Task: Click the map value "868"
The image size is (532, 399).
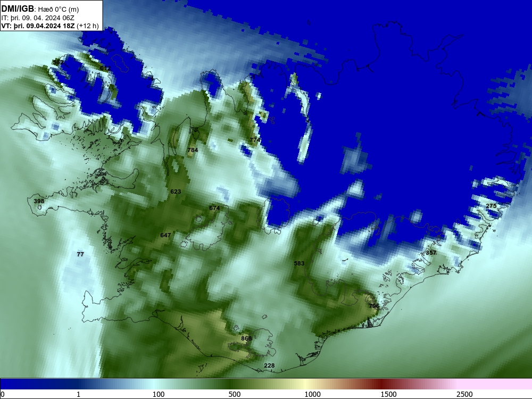Action: (x=246, y=338)
